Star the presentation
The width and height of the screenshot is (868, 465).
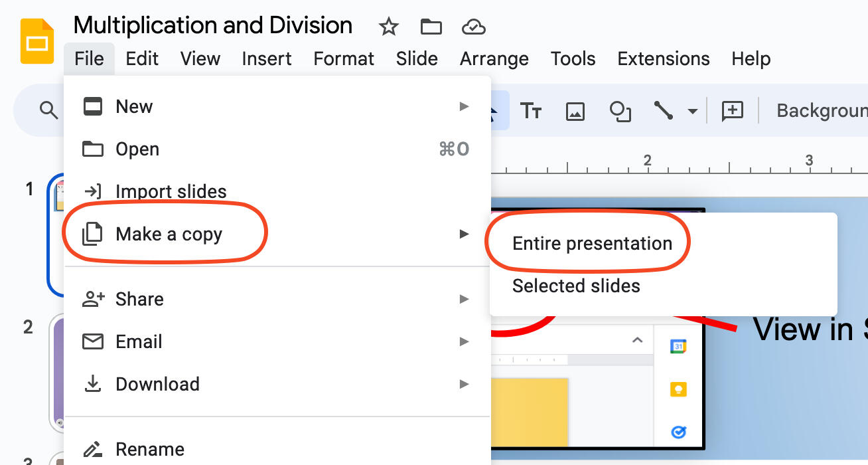pyautogui.click(x=388, y=27)
